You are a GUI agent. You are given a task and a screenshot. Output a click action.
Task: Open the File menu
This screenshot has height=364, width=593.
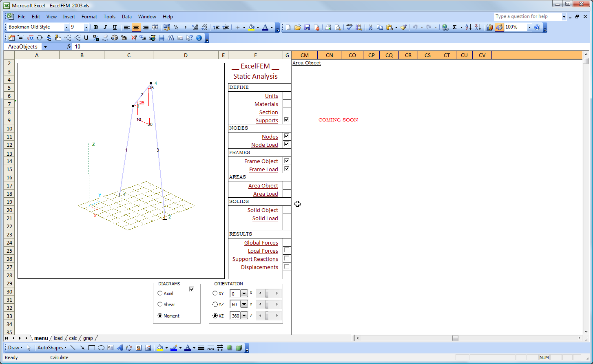point(22,17)
